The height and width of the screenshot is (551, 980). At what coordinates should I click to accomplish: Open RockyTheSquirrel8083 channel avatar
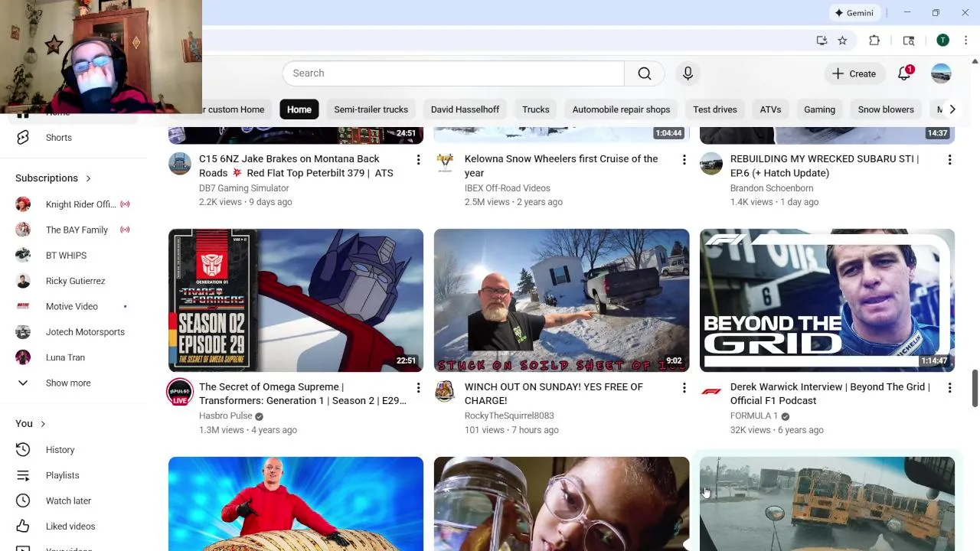[x=445, y=392]
